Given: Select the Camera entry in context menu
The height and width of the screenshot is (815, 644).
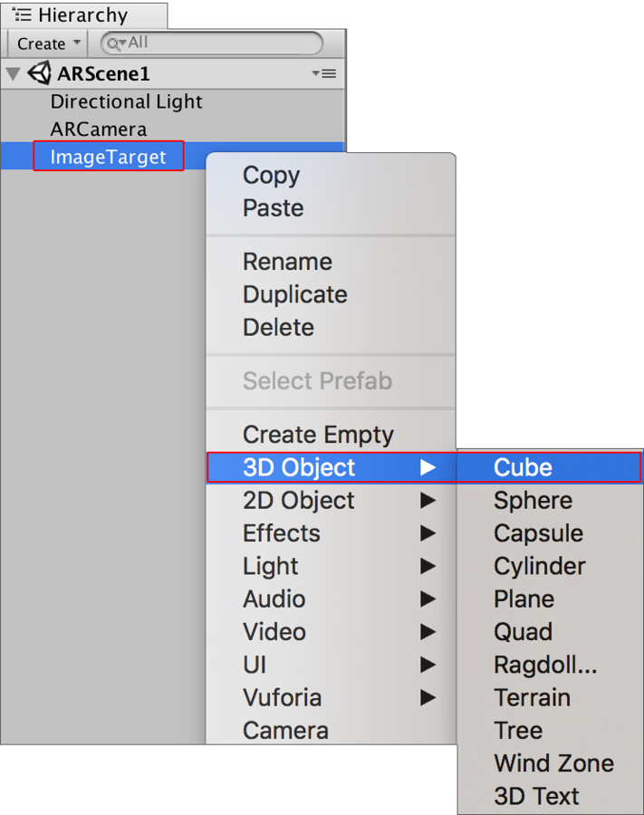Looking at the screenshot, I should 332,730.
